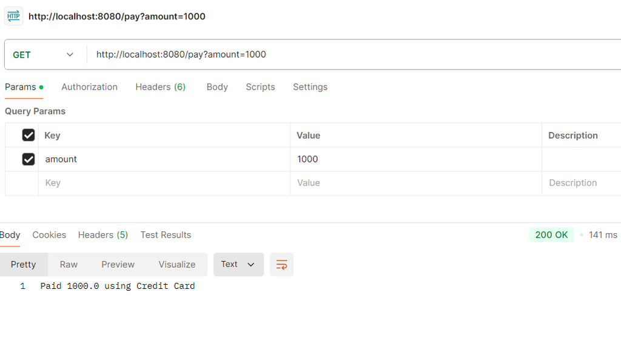The width and height of the screenshot is (621, 364).
Task: View the response Cookies tab
Action: coord(49,235)
